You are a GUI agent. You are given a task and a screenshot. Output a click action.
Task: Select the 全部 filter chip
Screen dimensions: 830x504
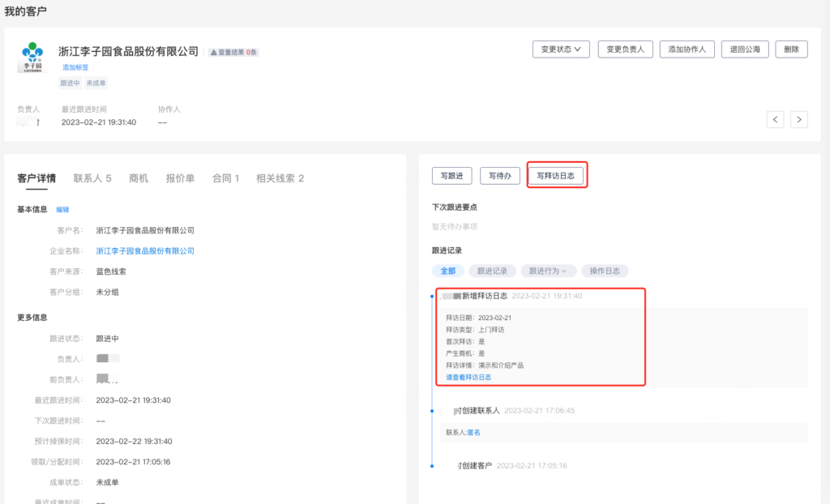[x=447, y=271]
